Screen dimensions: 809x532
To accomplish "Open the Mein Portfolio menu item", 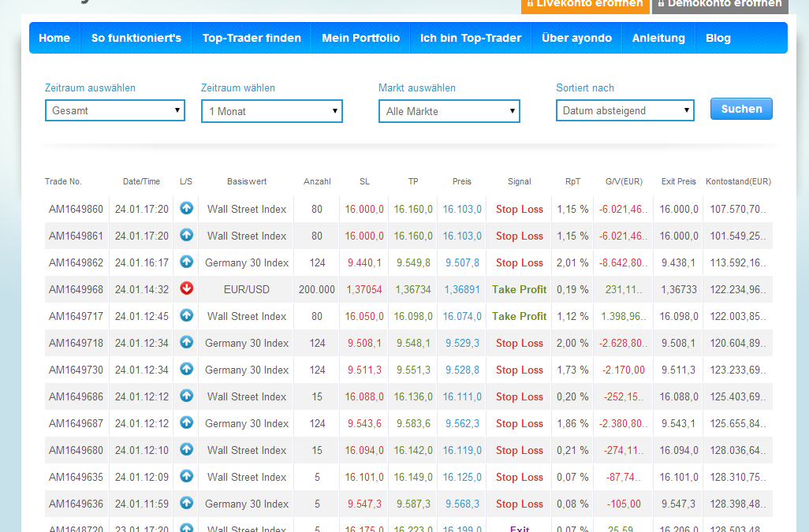I will (360, 38).
